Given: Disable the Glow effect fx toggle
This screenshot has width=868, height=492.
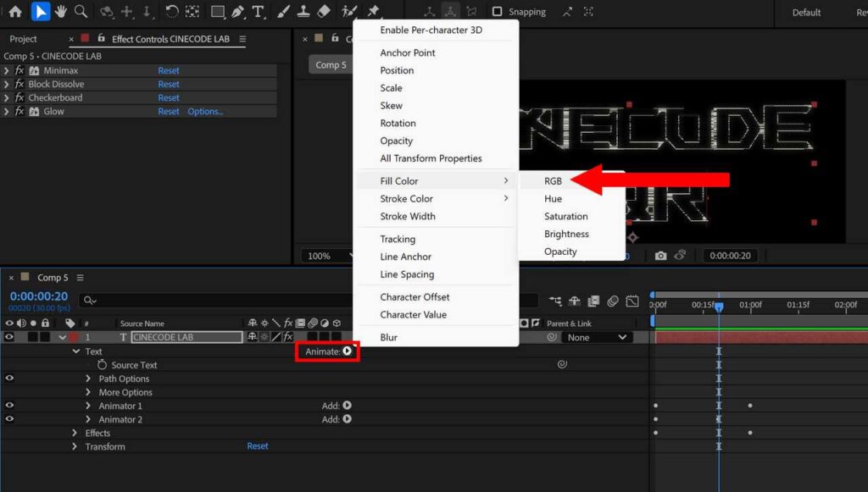Looking at the screenshot, I should click(19, 111).
